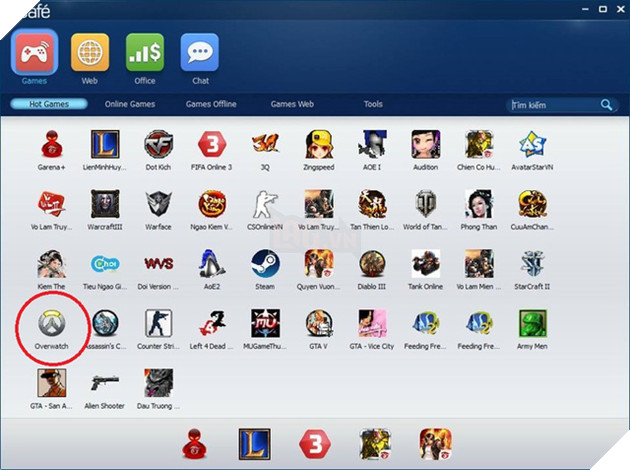
Task: Launch GTA V from the grid
Action: click(318, 324)
